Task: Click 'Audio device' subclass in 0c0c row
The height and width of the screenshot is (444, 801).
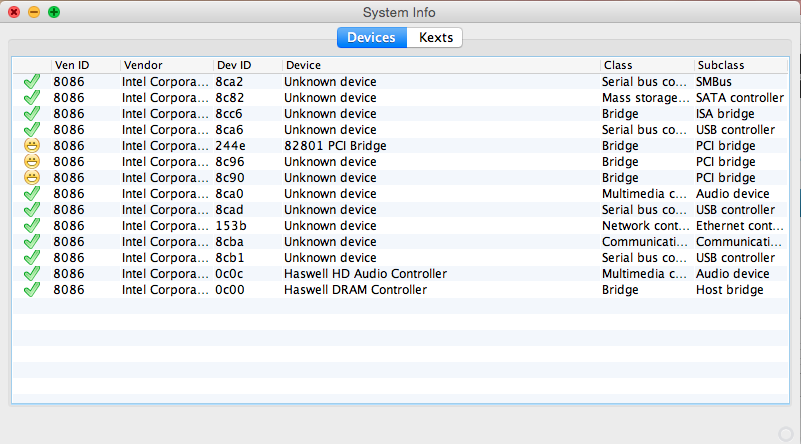Action: tap(733, 274)
